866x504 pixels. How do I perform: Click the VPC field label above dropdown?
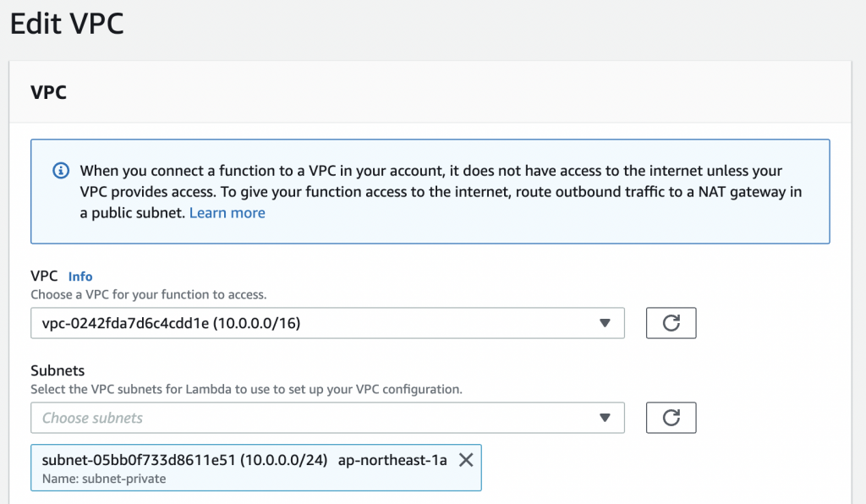[x=44, y=276]
